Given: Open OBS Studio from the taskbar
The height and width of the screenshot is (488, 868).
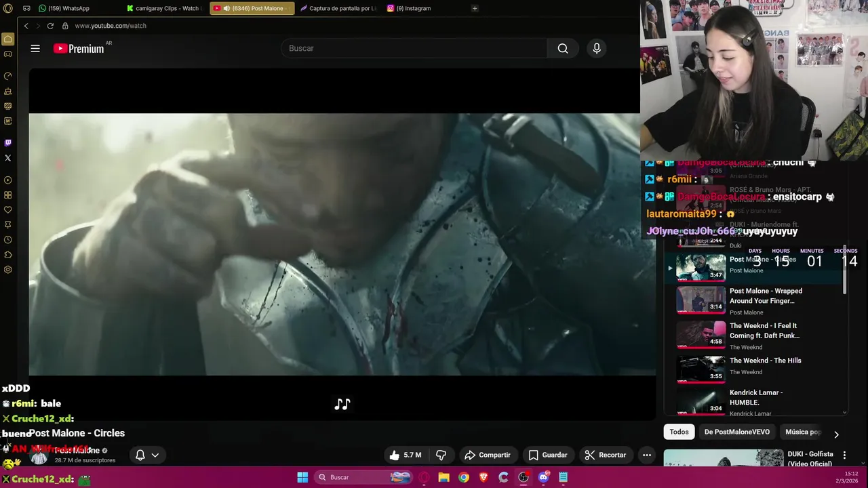Looking at the screenshot, I should pos(524,477).
